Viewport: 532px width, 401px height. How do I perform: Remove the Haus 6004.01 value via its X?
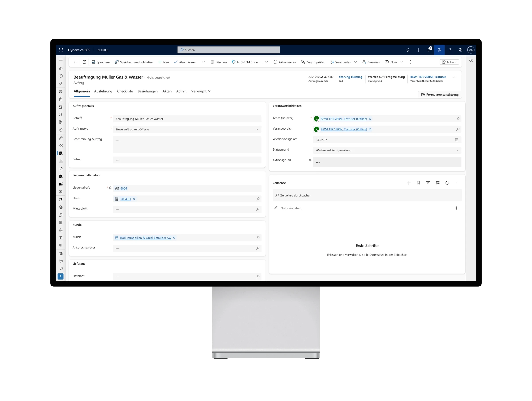click(134, 199)
